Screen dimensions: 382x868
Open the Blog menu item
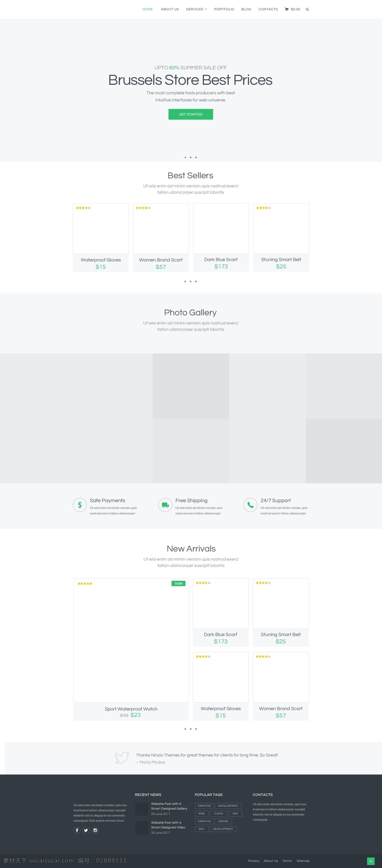click(246, 9)
